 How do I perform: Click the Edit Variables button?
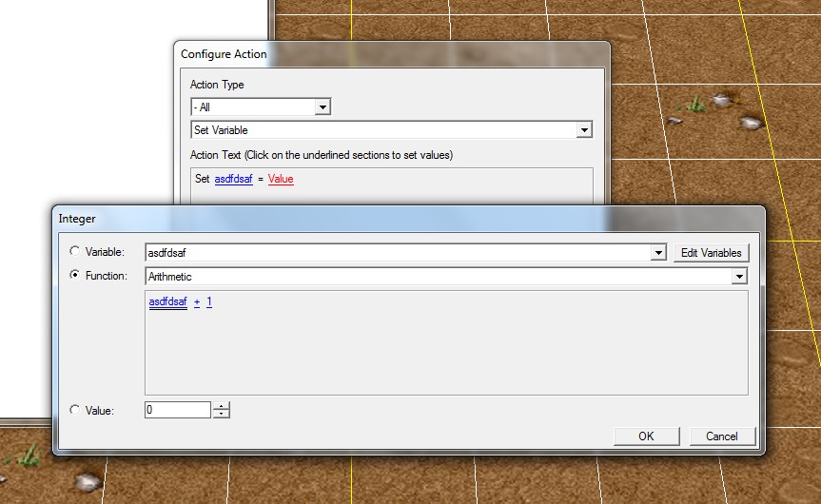[711, 253]
